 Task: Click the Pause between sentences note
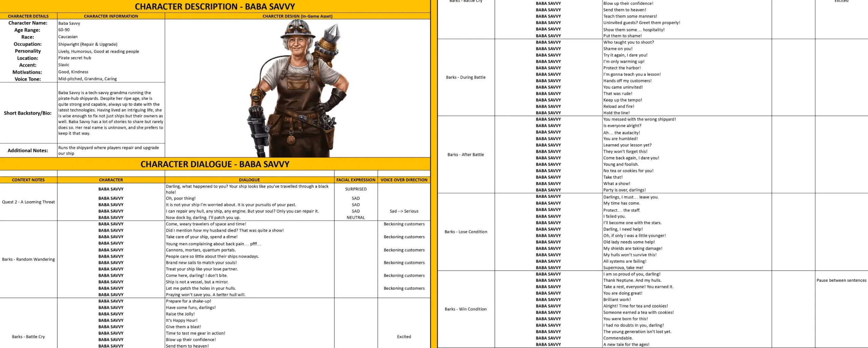click(841, 280)
